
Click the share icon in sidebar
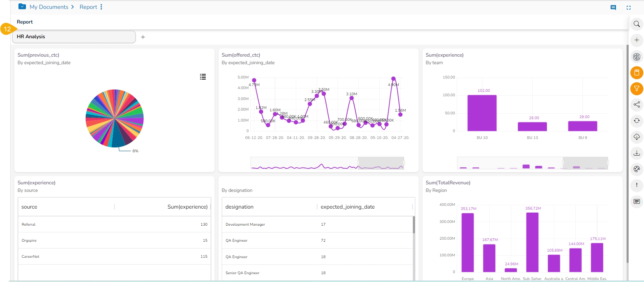[636, 104]
